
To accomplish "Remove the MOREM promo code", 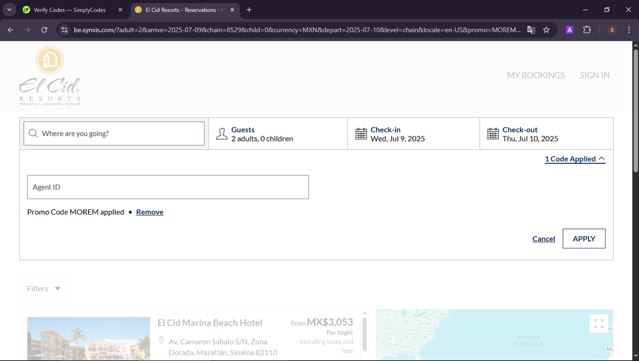I will click(150, 212).
